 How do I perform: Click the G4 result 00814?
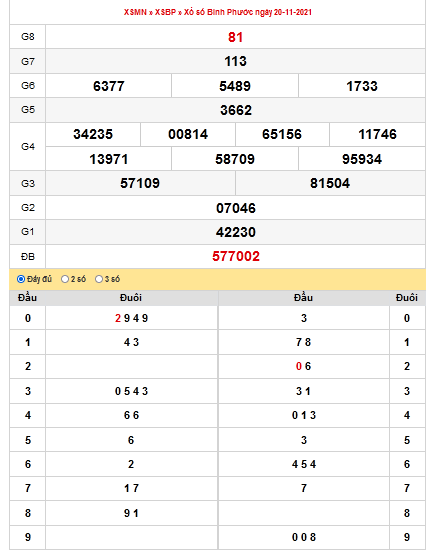coord(188,135)
